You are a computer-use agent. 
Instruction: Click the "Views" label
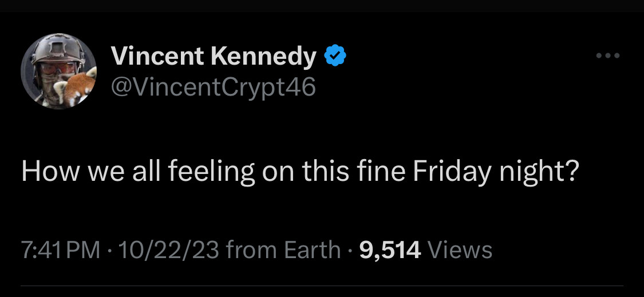coord(460,250)
